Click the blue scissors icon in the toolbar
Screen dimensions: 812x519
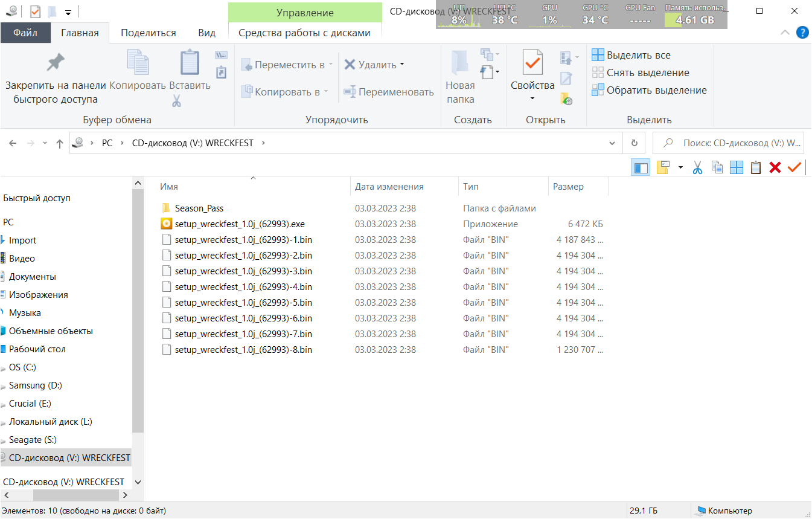(x=697, y=167)
